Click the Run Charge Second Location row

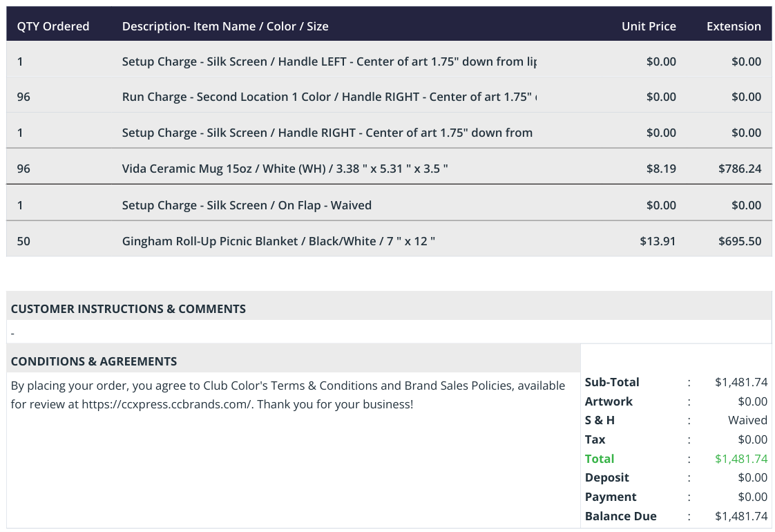click(x=389, y=97)
